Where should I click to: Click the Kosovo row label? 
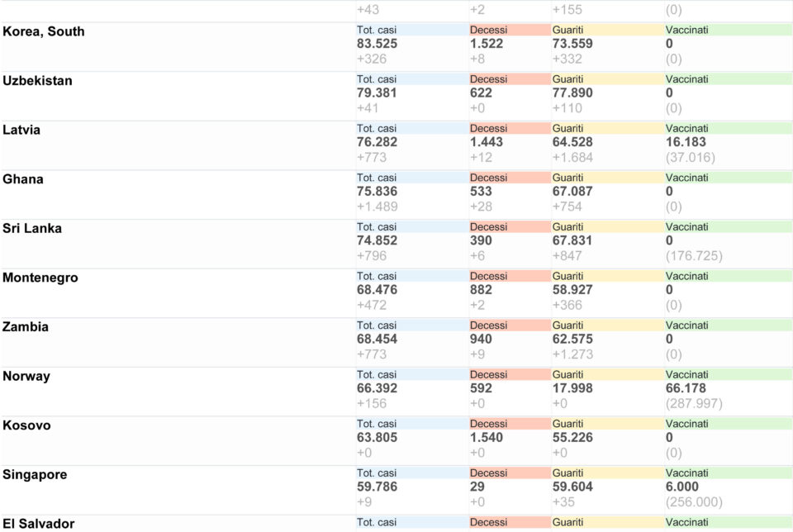pyautogui.click(x=26, y=425)
